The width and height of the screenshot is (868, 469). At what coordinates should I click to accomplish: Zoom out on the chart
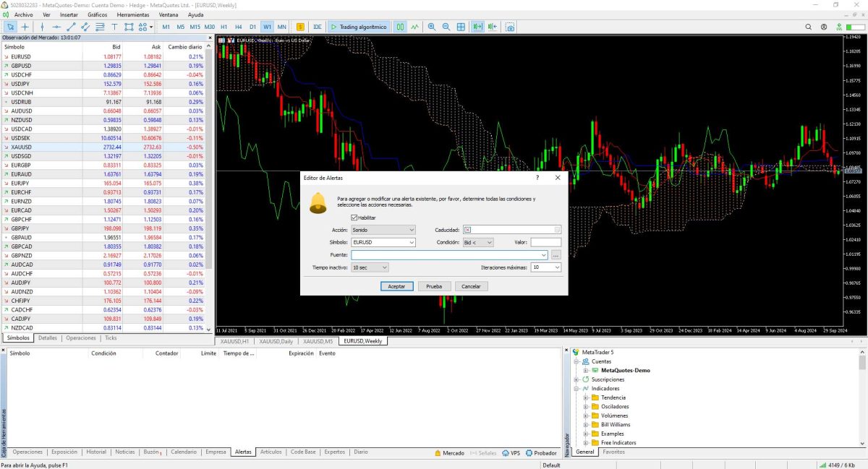[x=446, y=27]
